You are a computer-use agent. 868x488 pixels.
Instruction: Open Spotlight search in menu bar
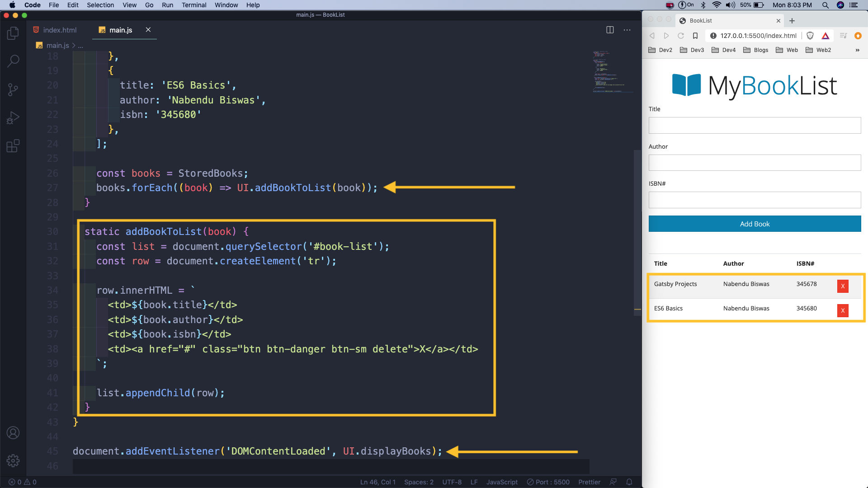(x=825, y=5)
